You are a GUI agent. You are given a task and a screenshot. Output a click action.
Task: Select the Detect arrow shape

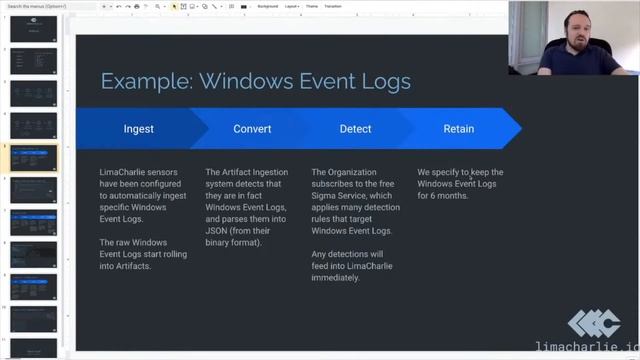pos(356,129)
